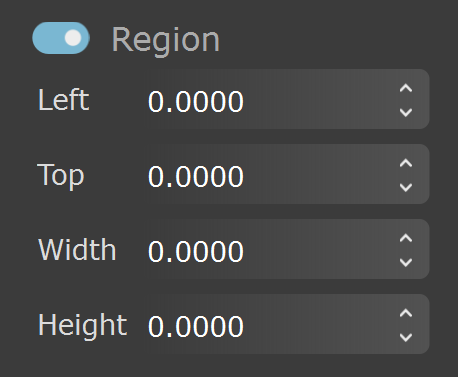Decrease the Top value with down arrow
The height and width of the screenshot is (377, 458).
click(406, 187)
